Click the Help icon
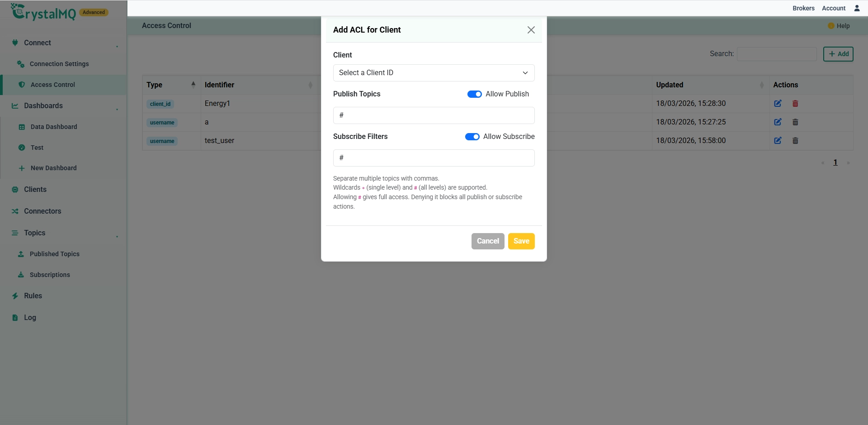 point(831,26)
